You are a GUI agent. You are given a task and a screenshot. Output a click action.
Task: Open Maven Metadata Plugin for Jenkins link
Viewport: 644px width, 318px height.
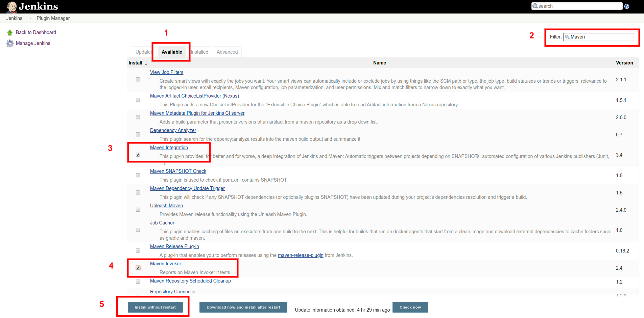pyautogui.click(x=197, y=113)
